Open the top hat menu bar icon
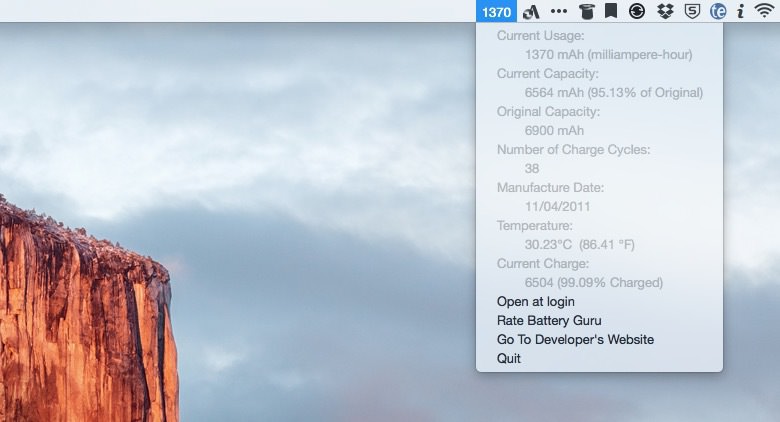The height and width of the screenshot is (422, 780). (587, 11)
